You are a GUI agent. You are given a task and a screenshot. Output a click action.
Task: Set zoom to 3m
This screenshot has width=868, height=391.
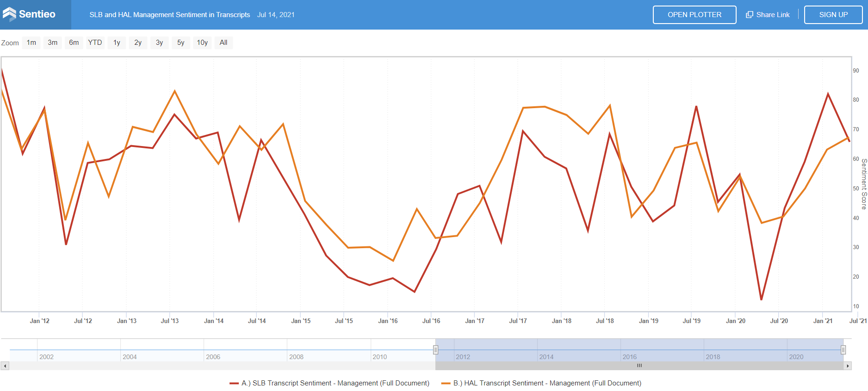53,43
